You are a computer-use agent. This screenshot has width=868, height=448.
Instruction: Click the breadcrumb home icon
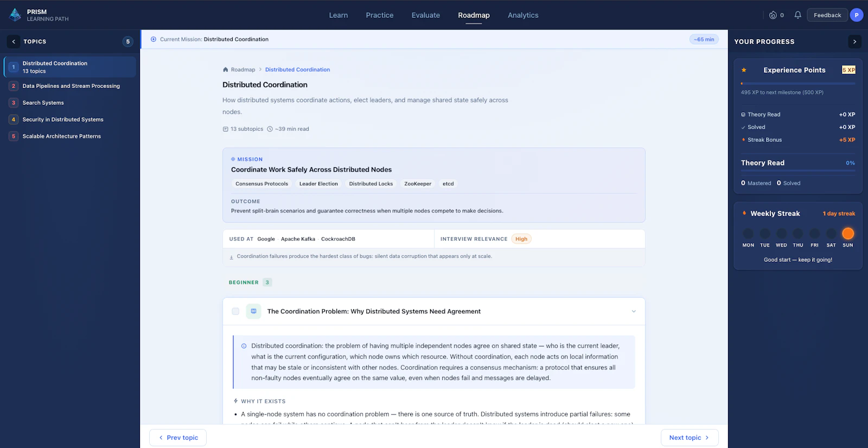(x=225, y=70)
